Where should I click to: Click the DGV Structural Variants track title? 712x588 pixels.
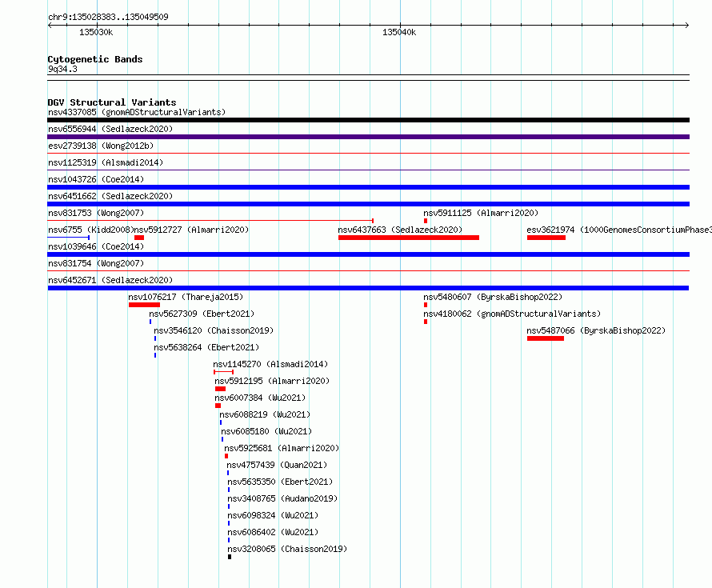click(x=112, y=102)
